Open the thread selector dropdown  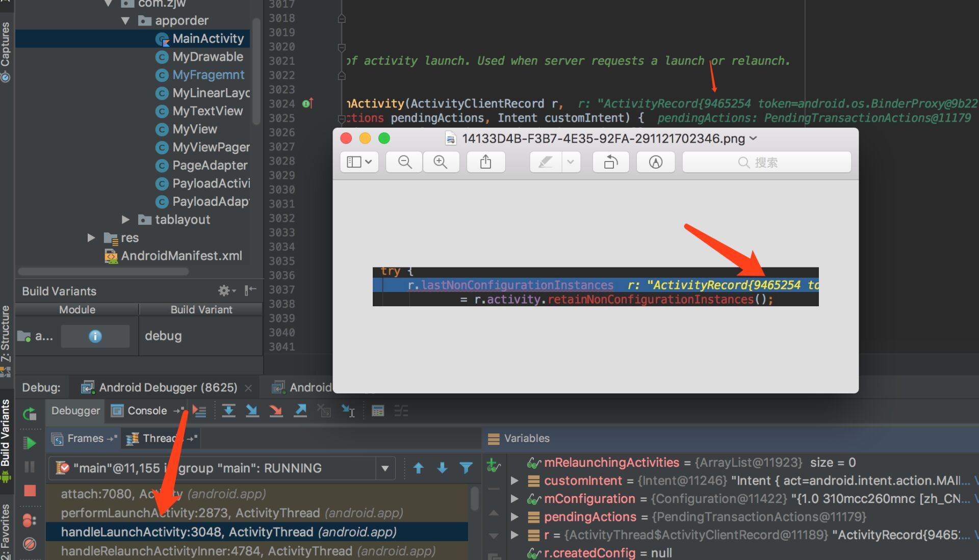click(385, 468)
